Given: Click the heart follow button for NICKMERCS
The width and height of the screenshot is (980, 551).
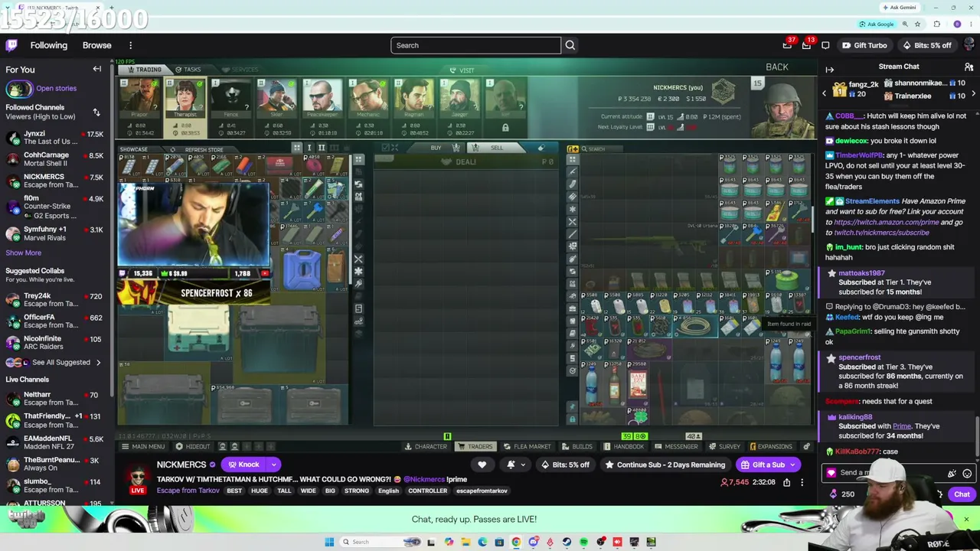Looking at the screenshot, I should (x=482, y=465).
